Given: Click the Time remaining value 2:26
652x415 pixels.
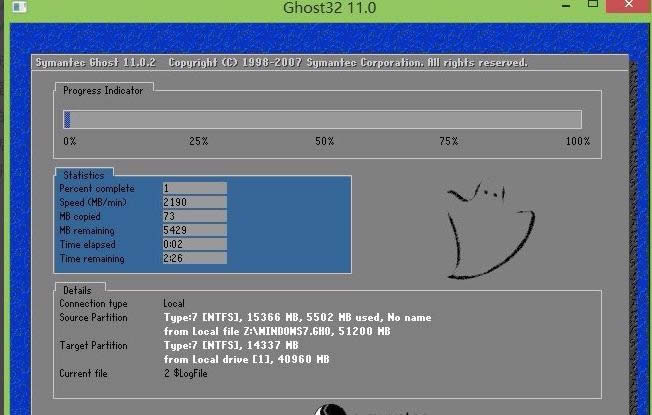Looking at the screenshot, I should coord(195,258).
